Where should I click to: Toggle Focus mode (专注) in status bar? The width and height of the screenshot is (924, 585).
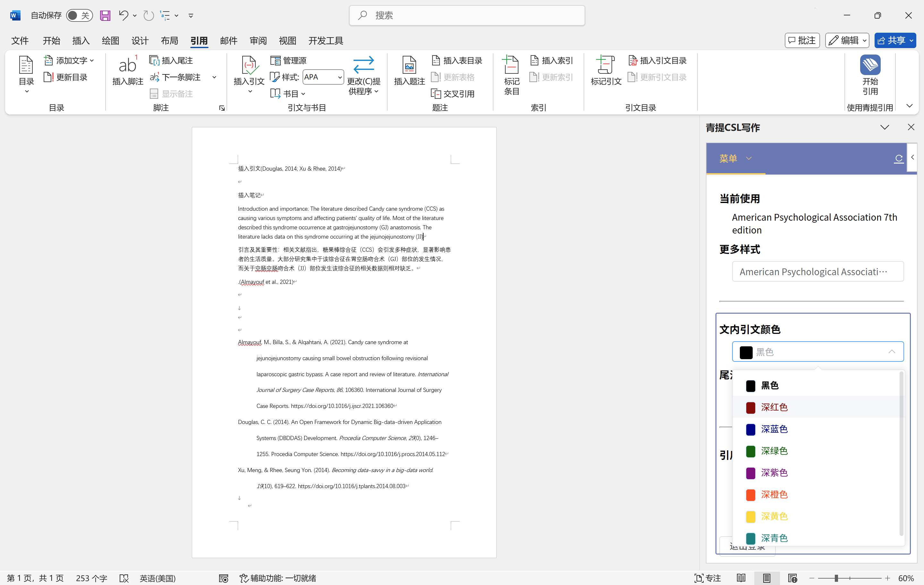coord(707,578)
